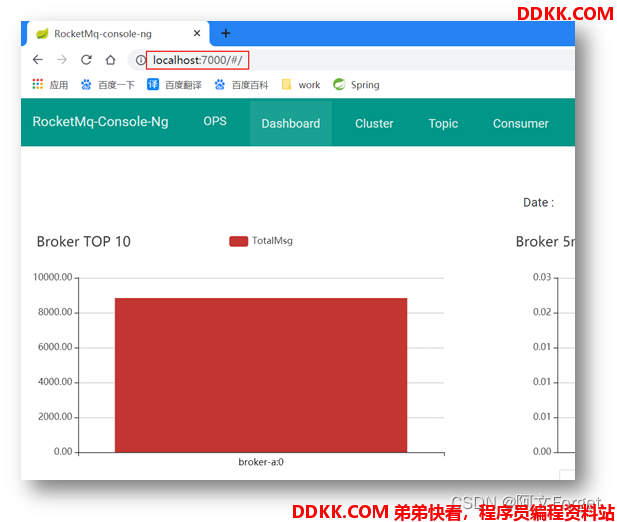Click the 0.02 axis value
The height and width of the screenshot is (522, 617).
[542, 312]
